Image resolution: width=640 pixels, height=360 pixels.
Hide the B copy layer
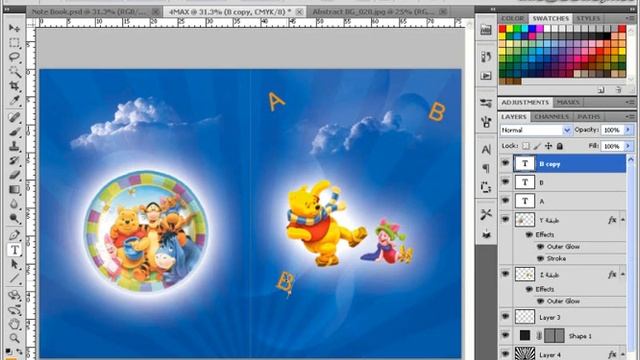(x=505, y=163)
